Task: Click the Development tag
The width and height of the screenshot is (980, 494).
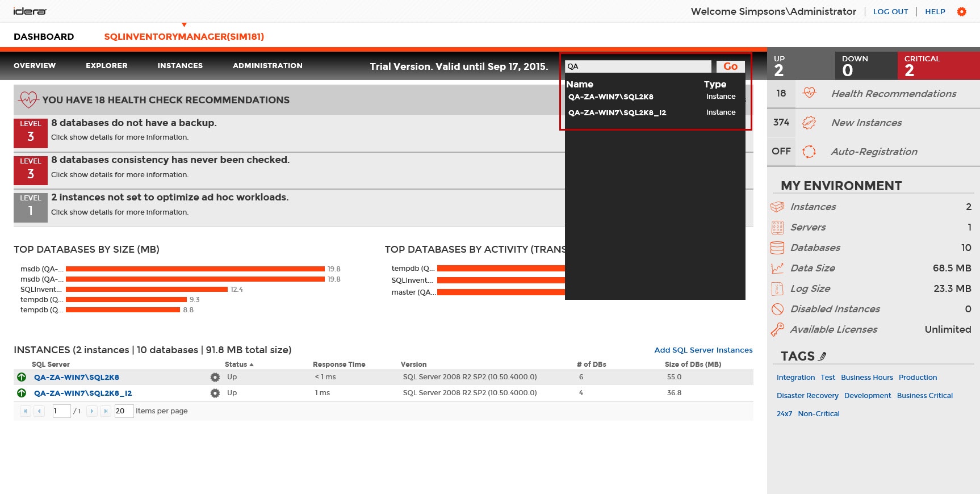Action: click(868, 396)
